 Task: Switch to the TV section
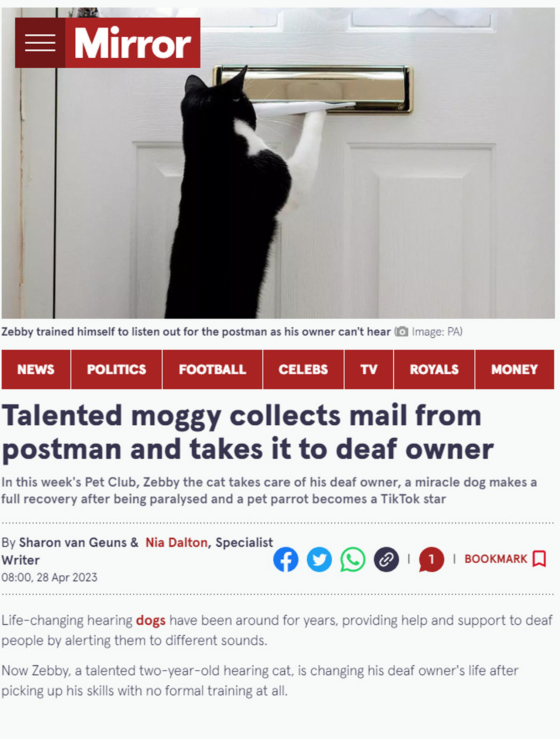[369, 369]
